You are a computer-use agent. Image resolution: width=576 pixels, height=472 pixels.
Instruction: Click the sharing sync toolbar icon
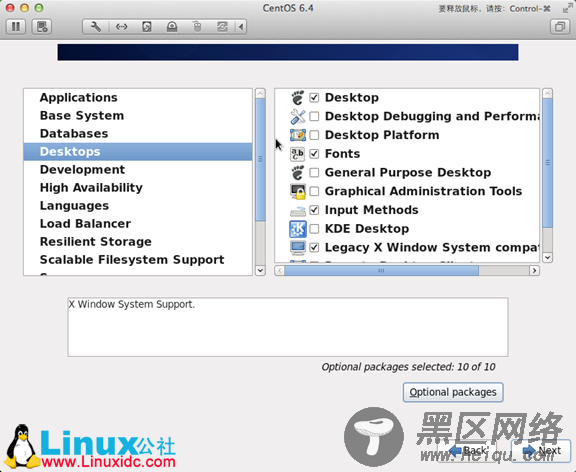pos(222,27)
